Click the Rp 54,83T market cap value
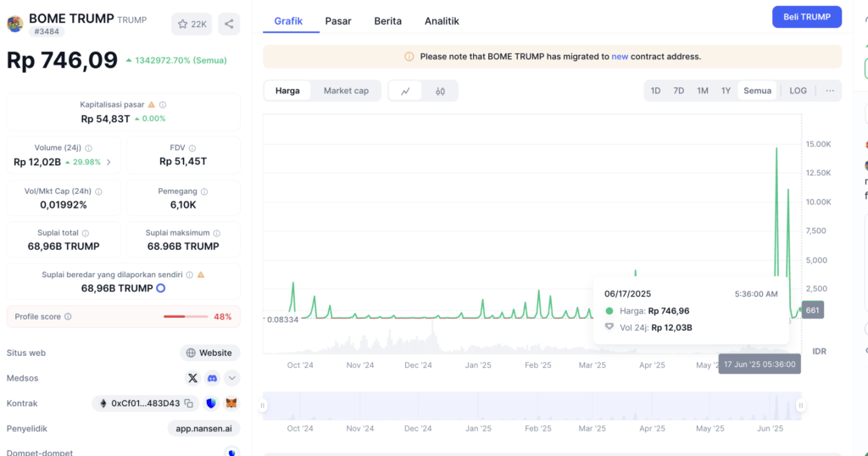Image resolution: width=868 pixels, height=456 pixels. click(x=105, y=119)
